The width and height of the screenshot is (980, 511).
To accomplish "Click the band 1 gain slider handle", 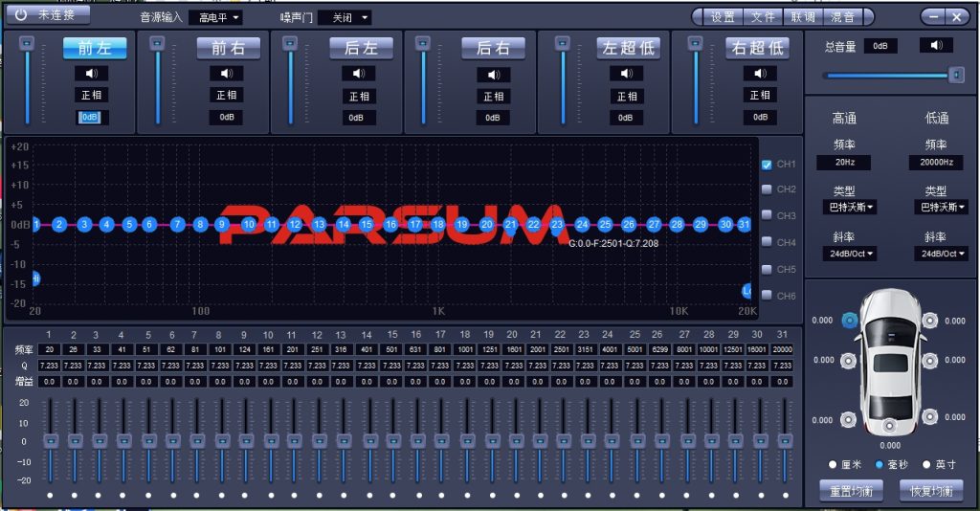I will click(51, 440).
